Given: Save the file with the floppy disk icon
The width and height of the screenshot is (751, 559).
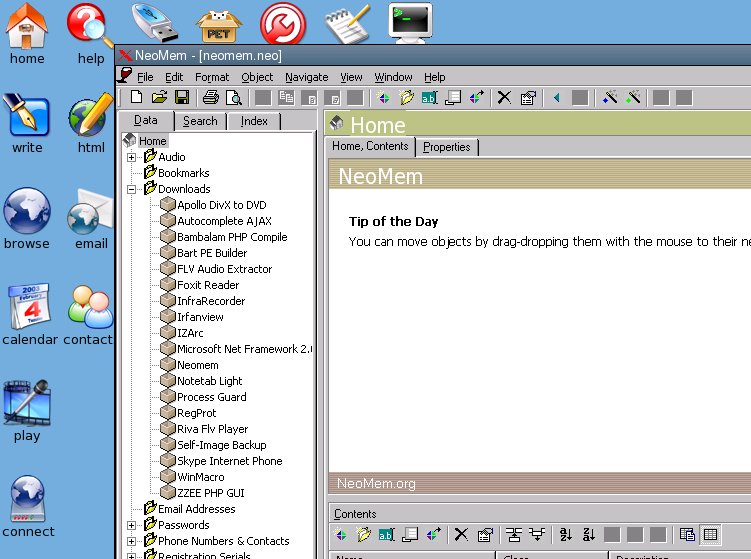Looking at the screenshot, I should (182, 98).
